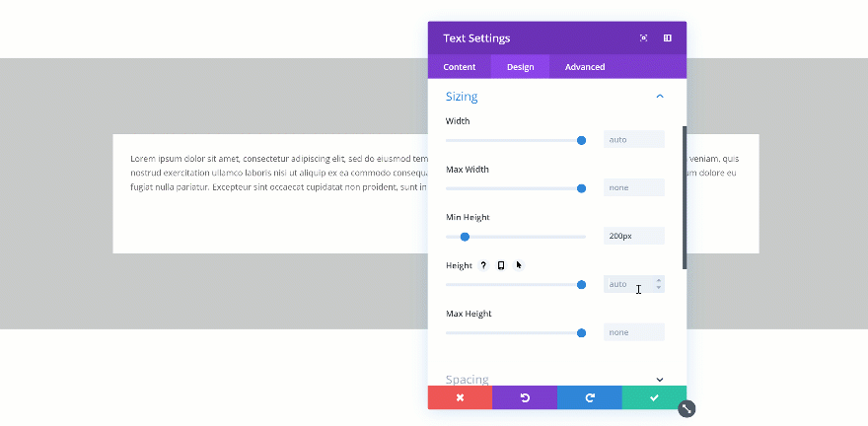
Task: Click the Min Height slider handle
Action: [465, 237]
